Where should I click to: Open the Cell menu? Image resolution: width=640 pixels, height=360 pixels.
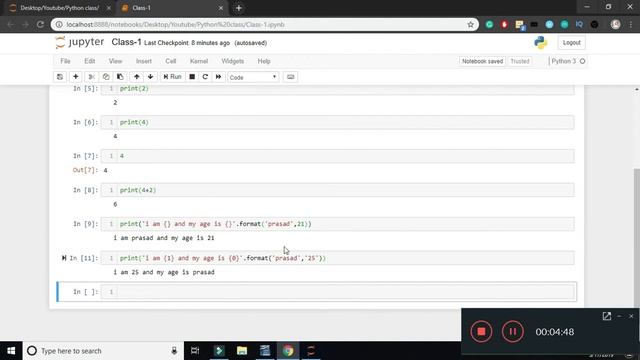(171, 61)
